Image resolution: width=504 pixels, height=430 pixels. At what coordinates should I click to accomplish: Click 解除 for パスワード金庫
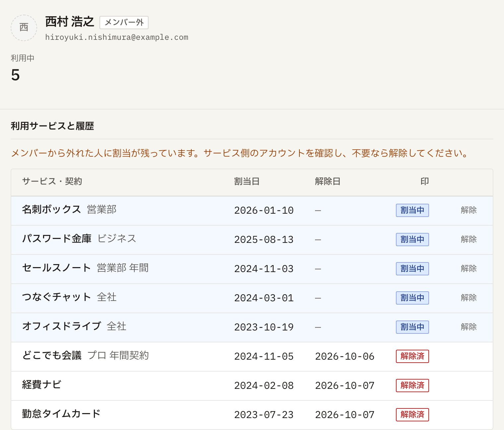(x=469, y=239)
